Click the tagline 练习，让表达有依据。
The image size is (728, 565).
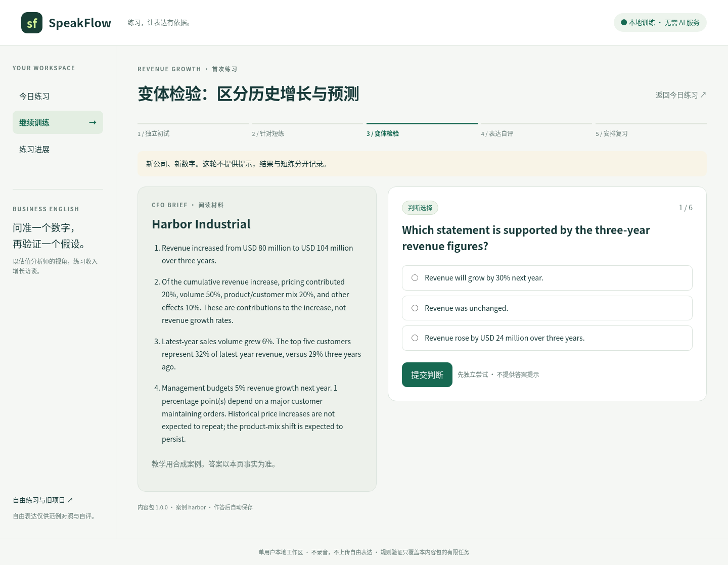tap(159, 23)
